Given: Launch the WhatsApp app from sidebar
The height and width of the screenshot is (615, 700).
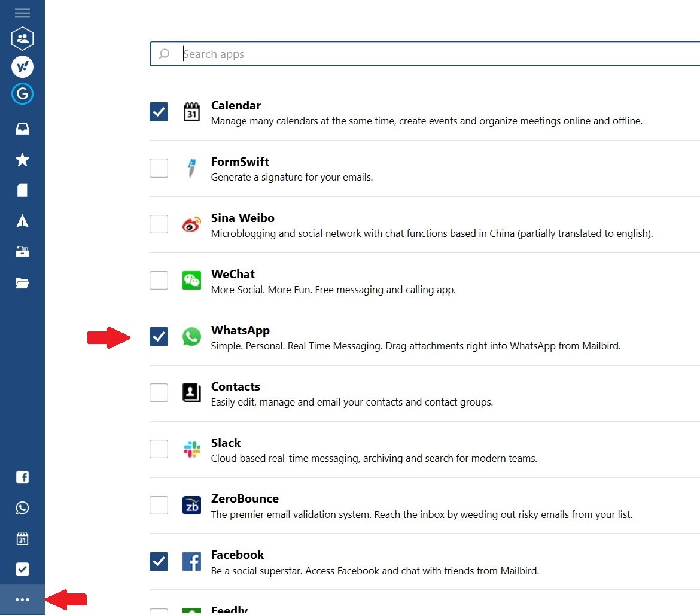Looking at the screenshot, I should tap(22, 508).
